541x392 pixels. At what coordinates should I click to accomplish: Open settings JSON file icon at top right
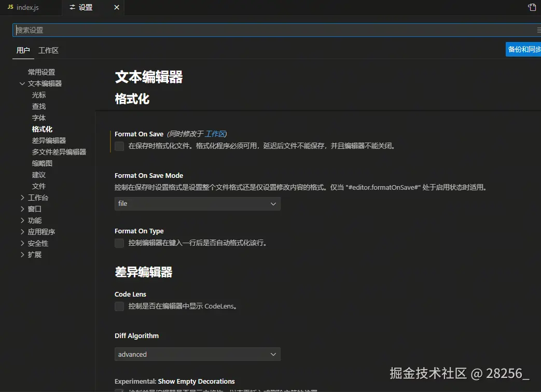click(532, 7)
